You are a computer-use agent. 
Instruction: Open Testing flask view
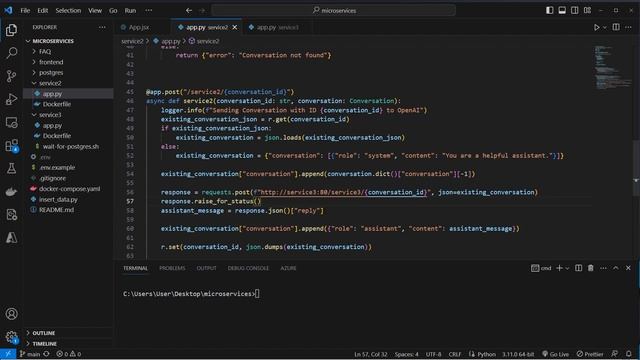click(x=11, y=169)
